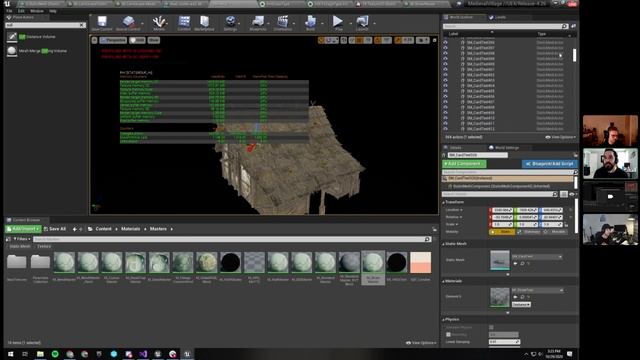640x360 pixels.
Task: Click the Content toolbar icon
Action: point(184,23)
